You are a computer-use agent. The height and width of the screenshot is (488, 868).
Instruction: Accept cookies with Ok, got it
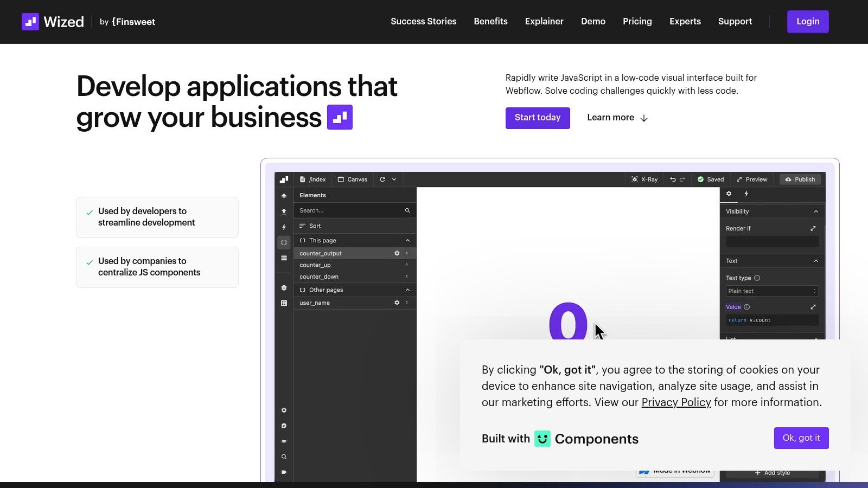tap(801, 438)
